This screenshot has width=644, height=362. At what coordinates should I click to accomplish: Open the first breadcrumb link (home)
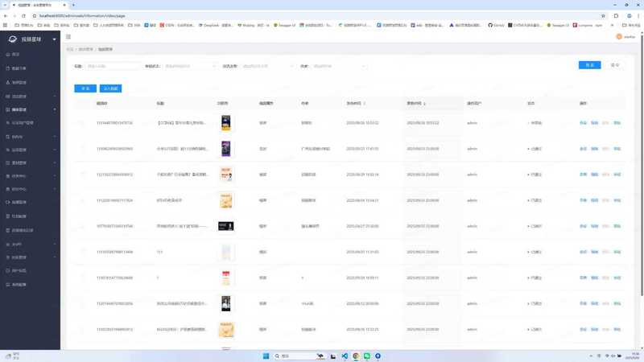click(70, 49)
